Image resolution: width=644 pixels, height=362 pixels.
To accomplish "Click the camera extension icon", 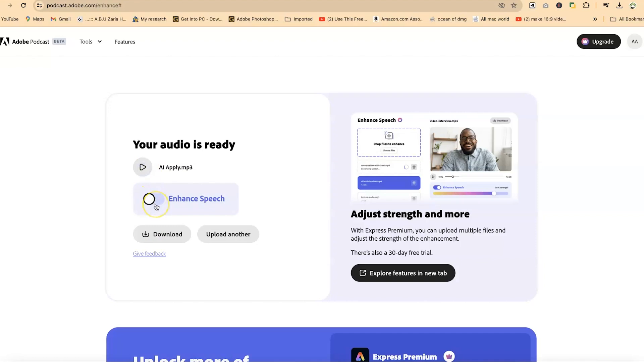I will click(546, 5).
